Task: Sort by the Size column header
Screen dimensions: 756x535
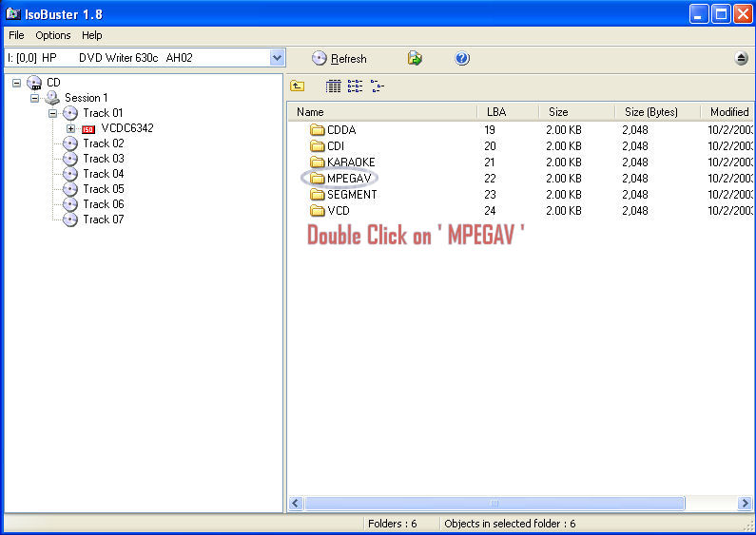Action: click(x=576, y=112)
